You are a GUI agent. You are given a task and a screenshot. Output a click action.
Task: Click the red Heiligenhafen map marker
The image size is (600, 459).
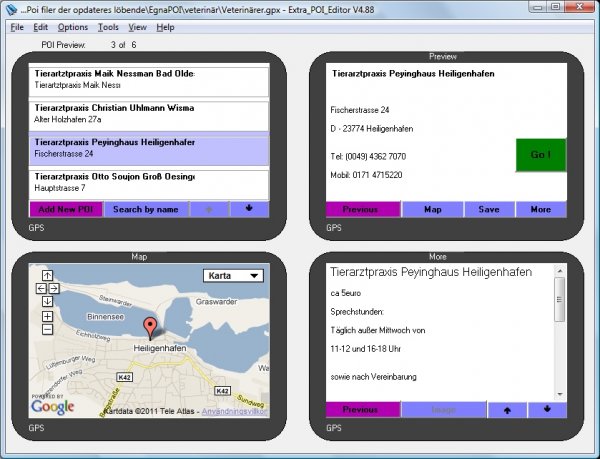[151, 326]
